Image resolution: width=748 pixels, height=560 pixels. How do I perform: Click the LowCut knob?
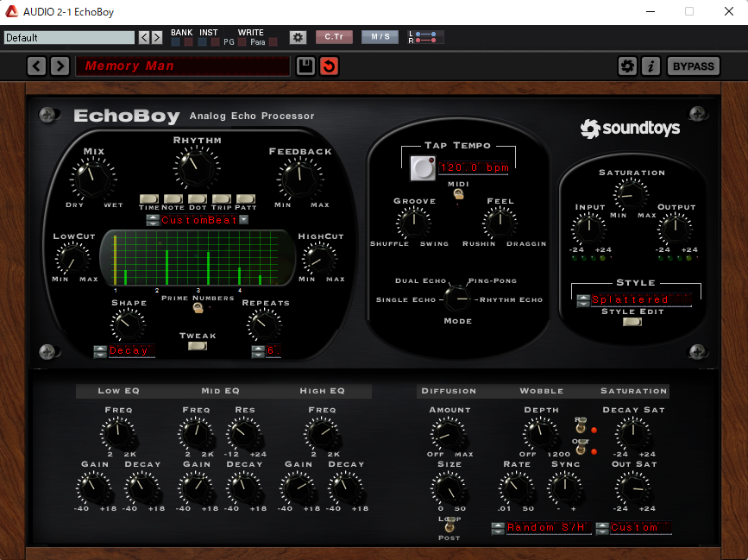point(73,259)
